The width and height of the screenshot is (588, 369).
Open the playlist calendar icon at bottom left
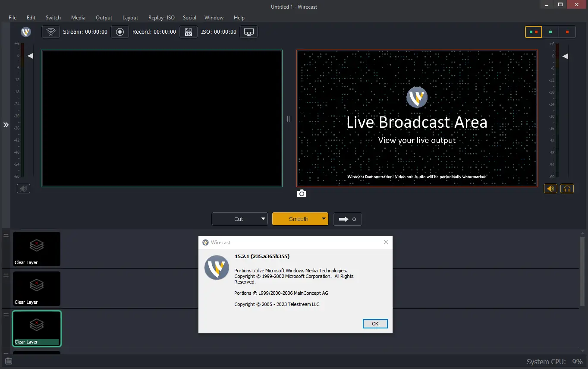9,361
